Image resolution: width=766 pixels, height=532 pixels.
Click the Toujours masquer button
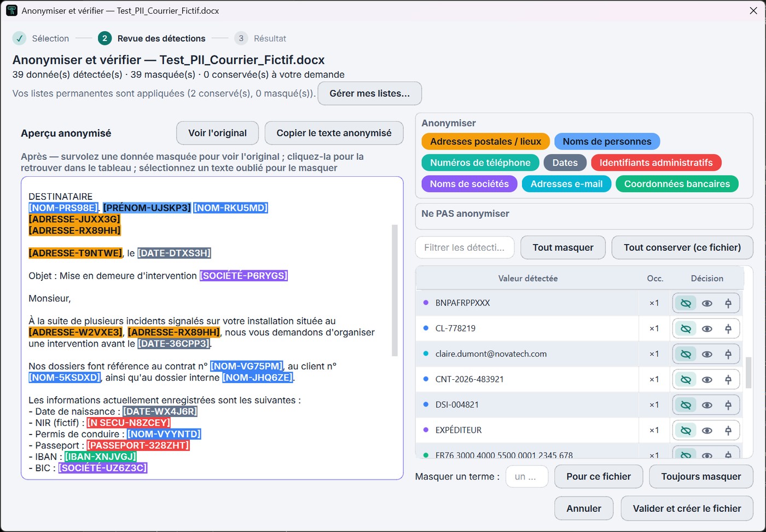pyautogui.click(x=701, y=477)
